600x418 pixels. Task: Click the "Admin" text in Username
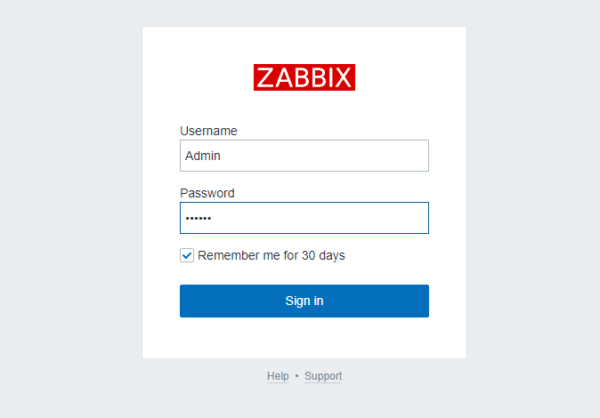(203, 156)
